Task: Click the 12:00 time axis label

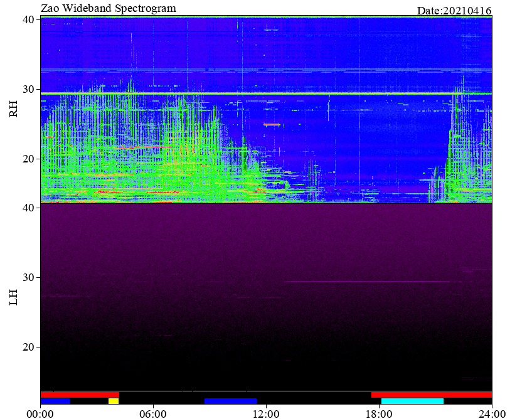Action: (266, 414)
